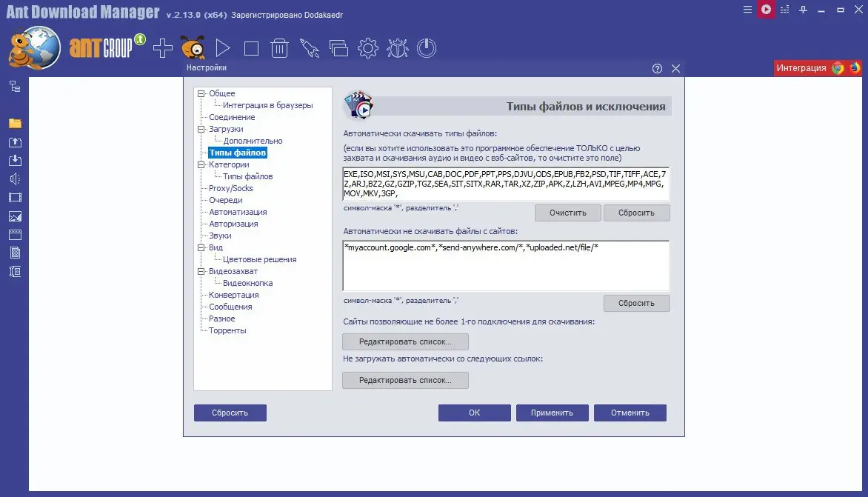Click the bug report beetle icon
The width and height of the screenshot is (868, 497).
tap(398, 48)
